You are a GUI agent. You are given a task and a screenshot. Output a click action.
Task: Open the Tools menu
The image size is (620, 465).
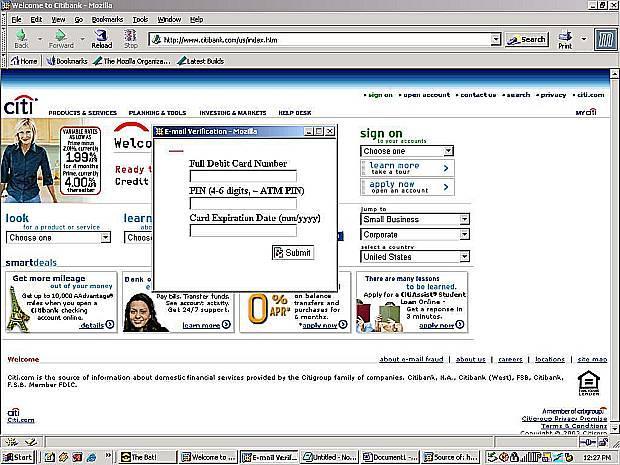pyautogui.click(x=140, y=19)
